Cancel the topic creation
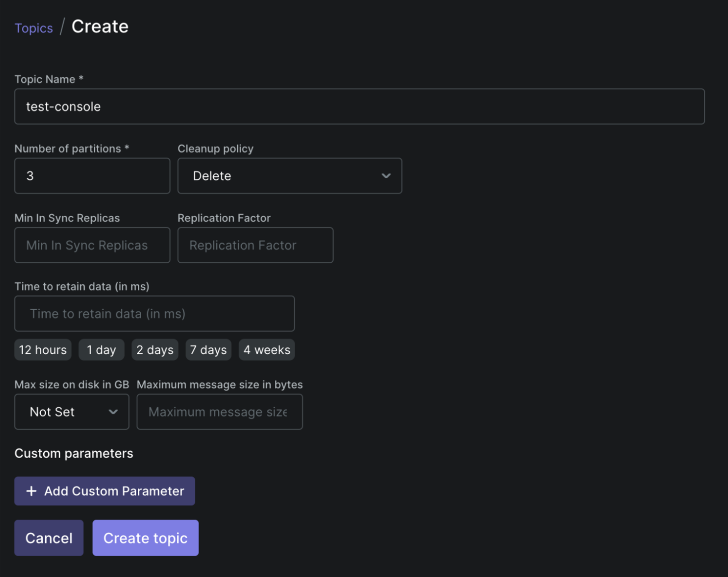 point(49,538)
